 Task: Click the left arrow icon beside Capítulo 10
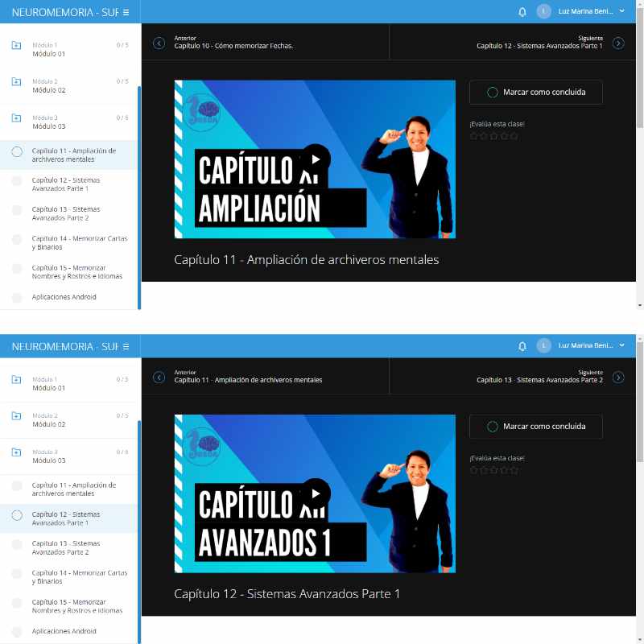tap(159, 43)
